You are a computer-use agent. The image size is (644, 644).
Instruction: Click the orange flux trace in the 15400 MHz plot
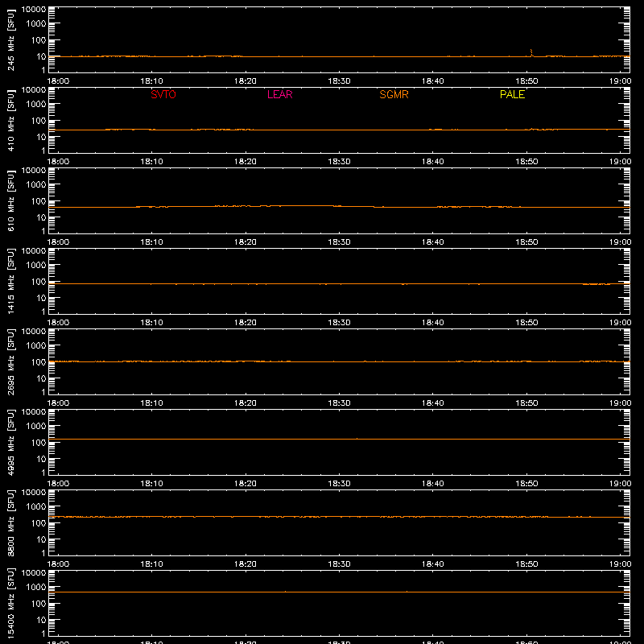[x=339, y=592]
